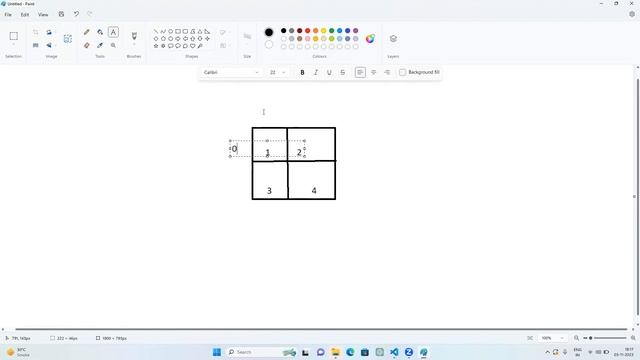Pick the Four-point star shape
This screenshot has height=360, width=640.
207,39
